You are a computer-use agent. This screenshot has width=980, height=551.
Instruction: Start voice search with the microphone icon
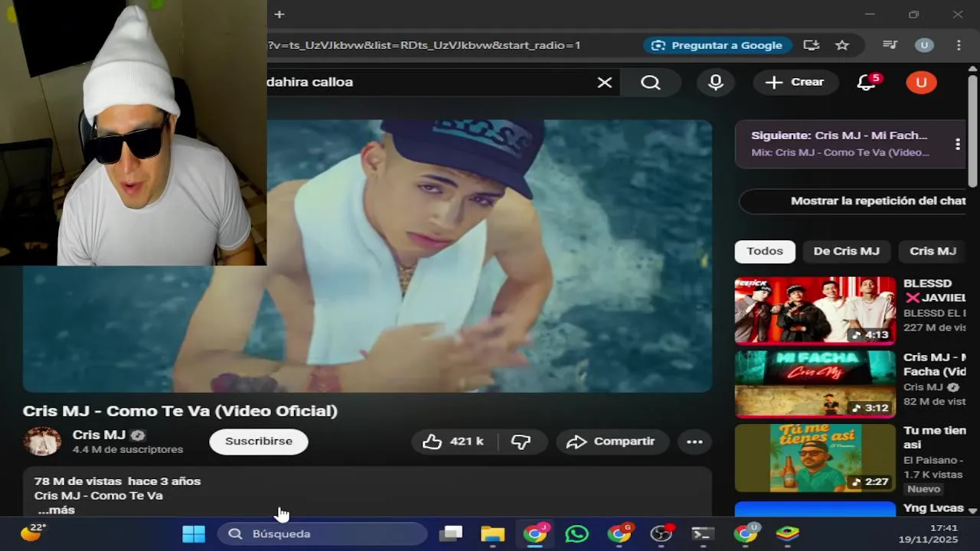(x=716, y=83)
